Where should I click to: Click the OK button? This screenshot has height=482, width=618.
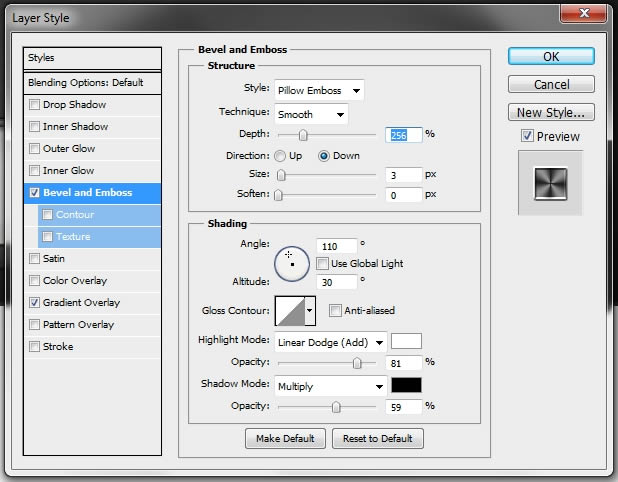(x=551, y=56)
